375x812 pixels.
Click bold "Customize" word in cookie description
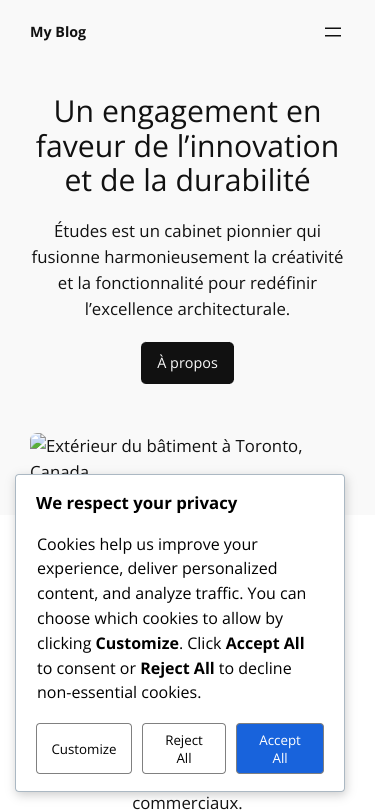(x=137, y=644)
